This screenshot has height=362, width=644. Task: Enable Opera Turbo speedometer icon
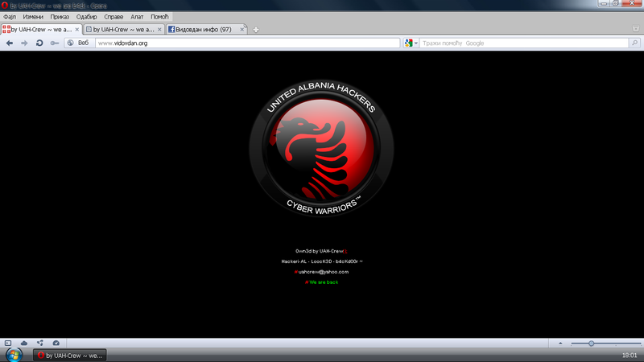tap(56, 343)
